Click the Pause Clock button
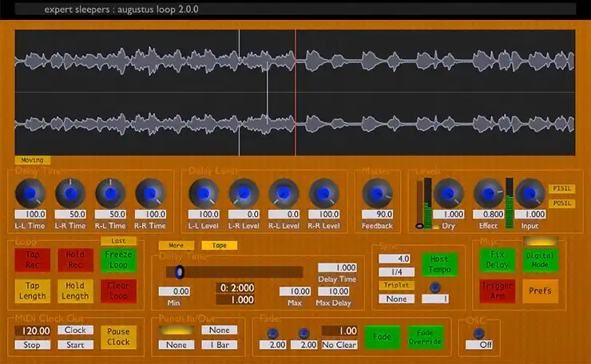 pyautogui.click(x=118, y=337)
